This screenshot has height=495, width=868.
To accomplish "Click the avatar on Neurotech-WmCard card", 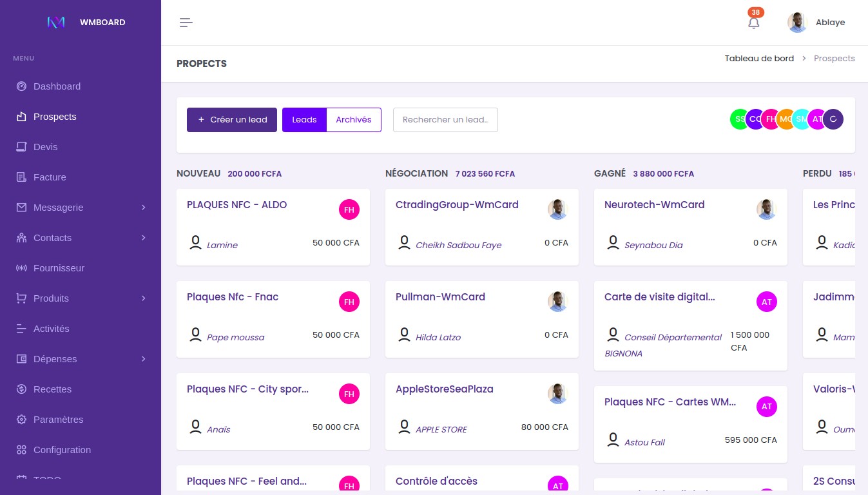I will (x=767, y=209).
